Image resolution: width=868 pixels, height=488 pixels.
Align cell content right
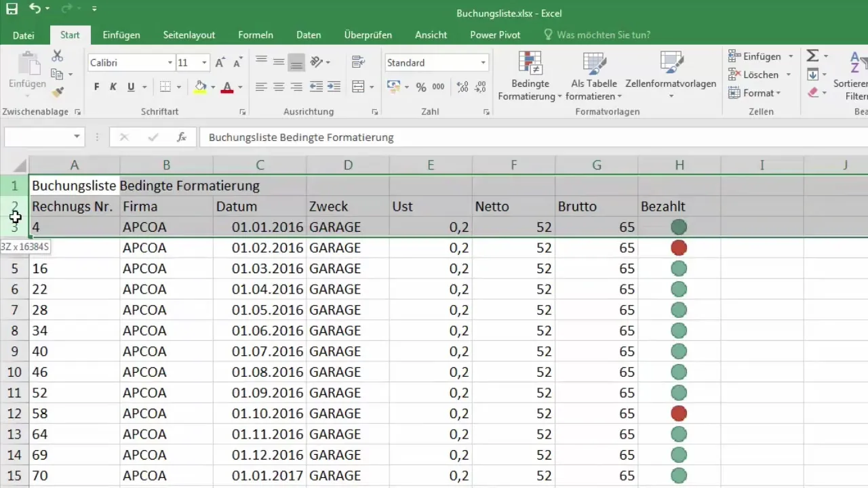click(296, 87)
